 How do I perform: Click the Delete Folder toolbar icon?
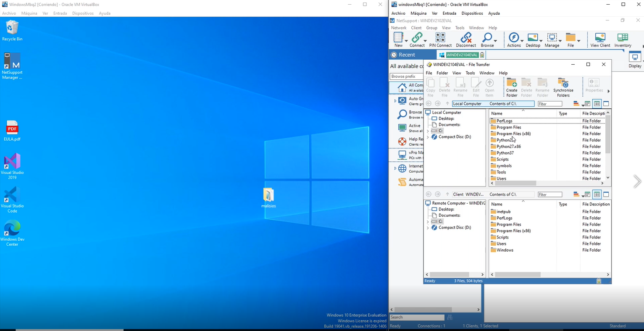[526, 87]
